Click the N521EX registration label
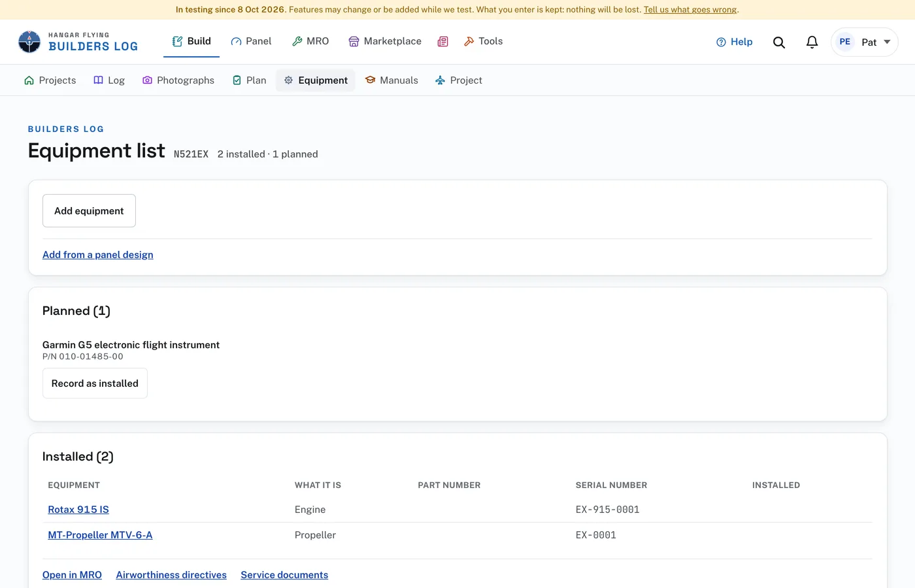Screen dimensions: 915x588 pos(191,154)
